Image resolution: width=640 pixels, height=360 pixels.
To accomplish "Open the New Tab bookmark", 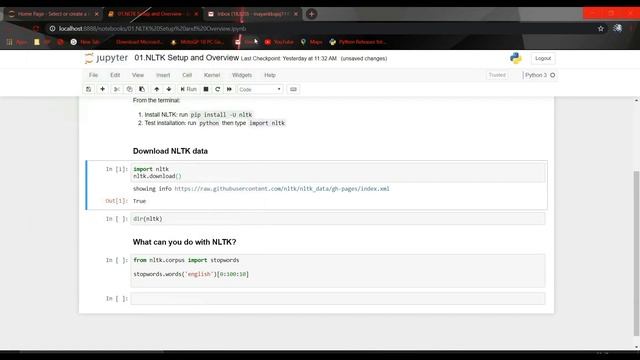I will (85, 42).
